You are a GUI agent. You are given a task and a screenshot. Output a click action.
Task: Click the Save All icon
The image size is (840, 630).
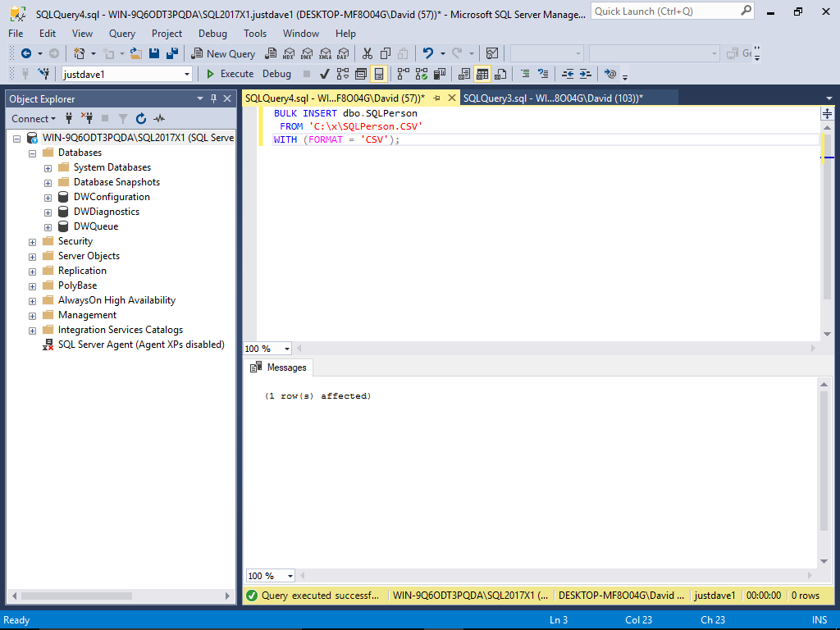coord(172,53)
